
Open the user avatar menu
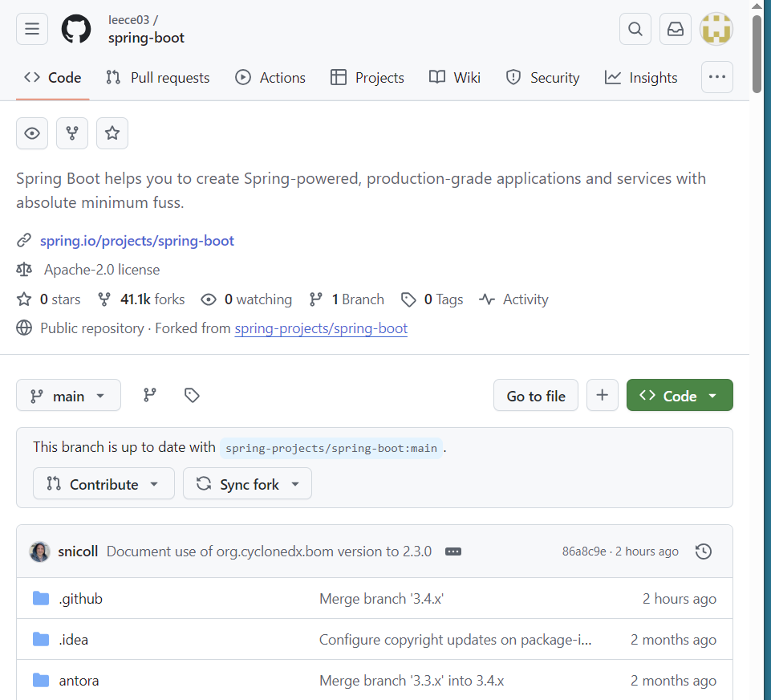point(716,29)
